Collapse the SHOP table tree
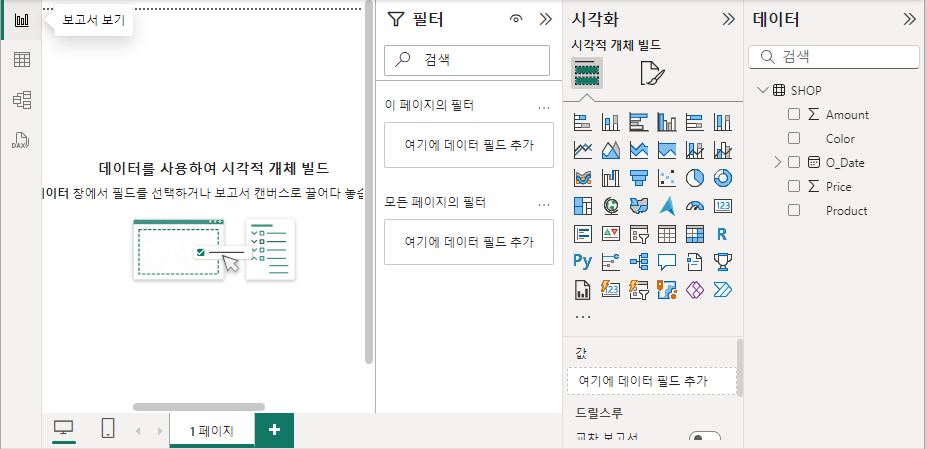This screenshot has height=449, width=927. 763,90
